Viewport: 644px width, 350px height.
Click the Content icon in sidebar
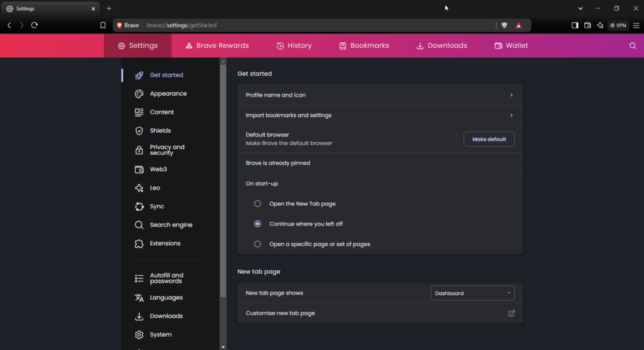coord(139,112)
